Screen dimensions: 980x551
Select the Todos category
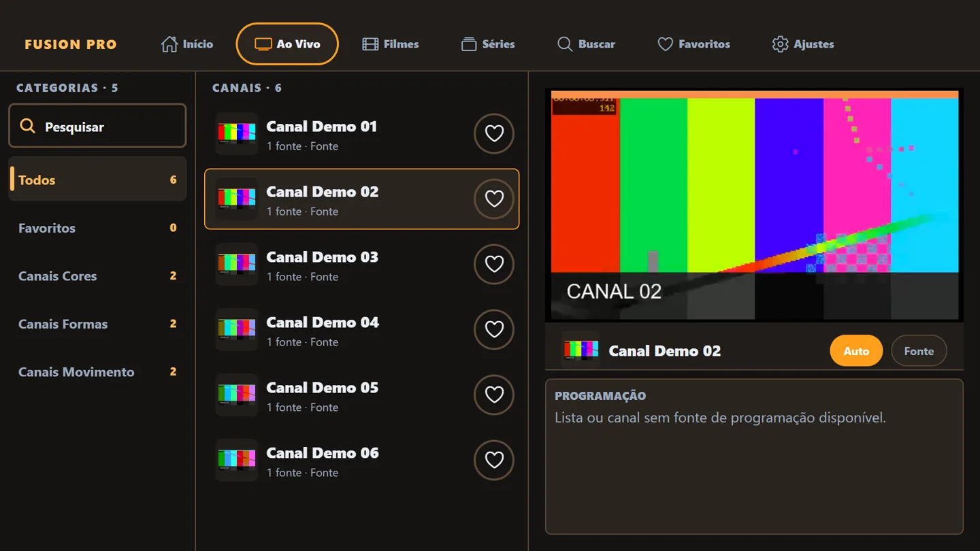[97, 179]
